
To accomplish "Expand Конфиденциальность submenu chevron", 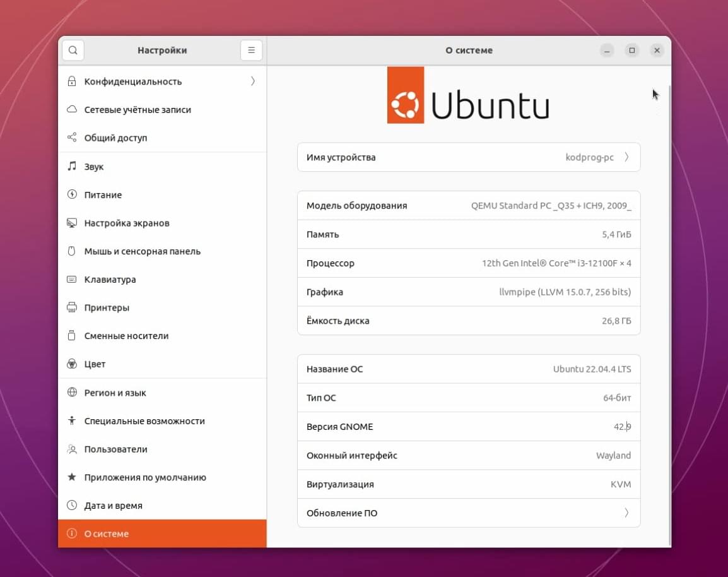I will click(x=252, y=81).
